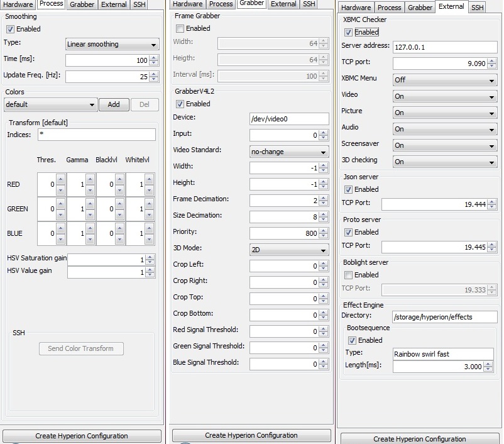This screenshot has width=504, height=444.
Task: Click the Effect Engine Directory field
Action: click(444, 316)
